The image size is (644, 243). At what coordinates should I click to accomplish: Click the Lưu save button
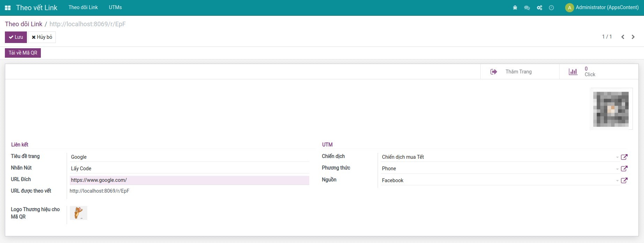(16, 37)
